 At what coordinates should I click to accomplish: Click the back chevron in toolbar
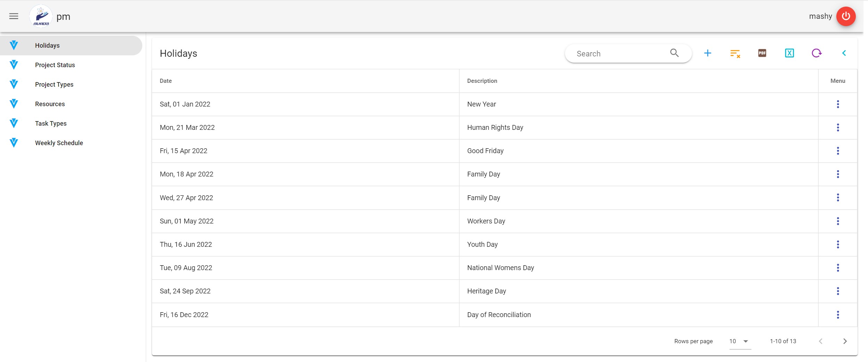844,53
